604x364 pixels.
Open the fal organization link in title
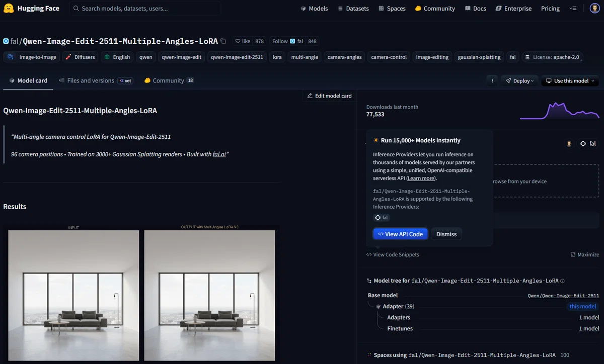pyautogui.click(x=14, y=41)
